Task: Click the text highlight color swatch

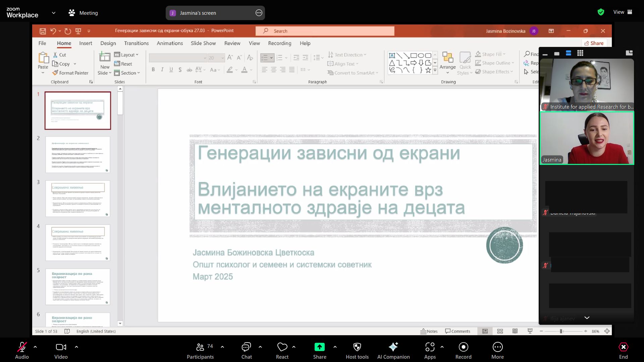Action: tap(230, 70)
